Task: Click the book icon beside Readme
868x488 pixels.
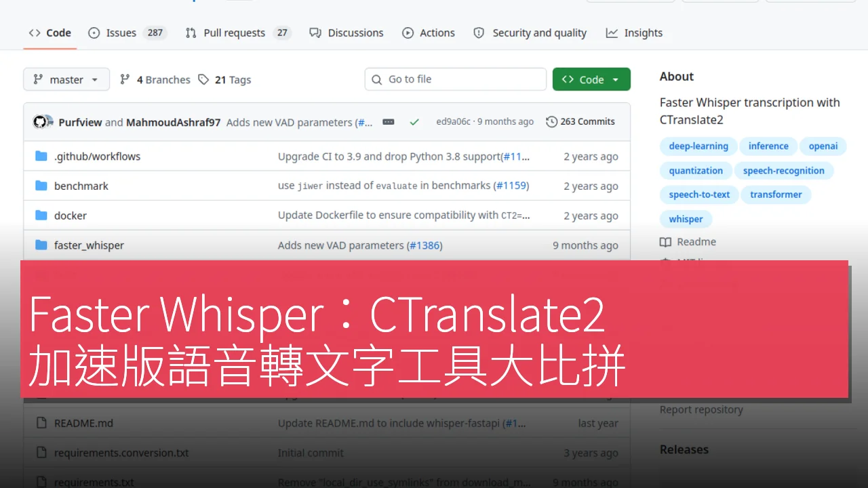Action: 665,242
